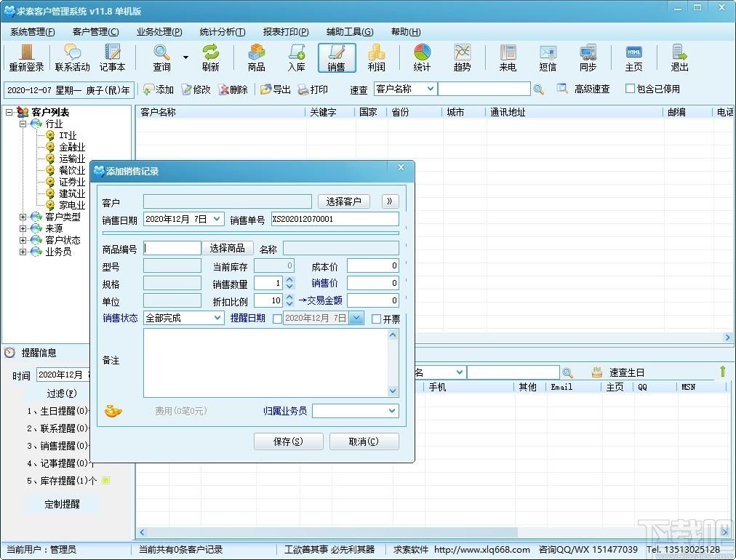This screenshot has height=560, width=736.
Task: Click the 选择客户 button
Action: (x=343, y=201)
